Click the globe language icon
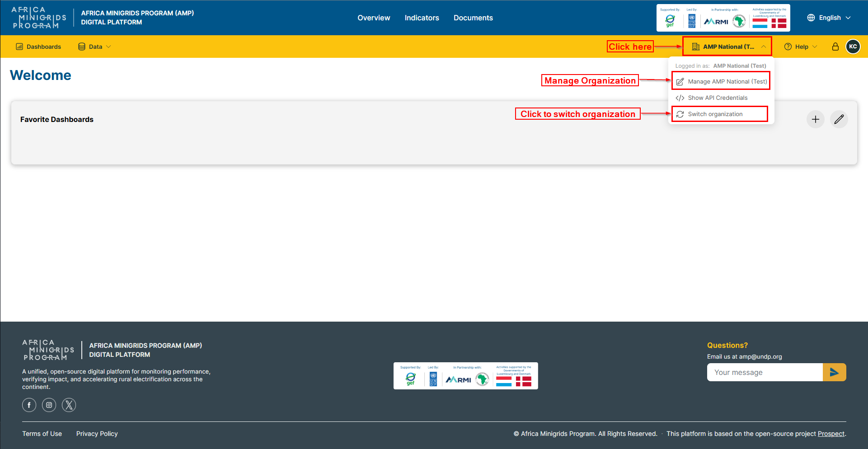This screenshot has height=449, width=868. 811,18
